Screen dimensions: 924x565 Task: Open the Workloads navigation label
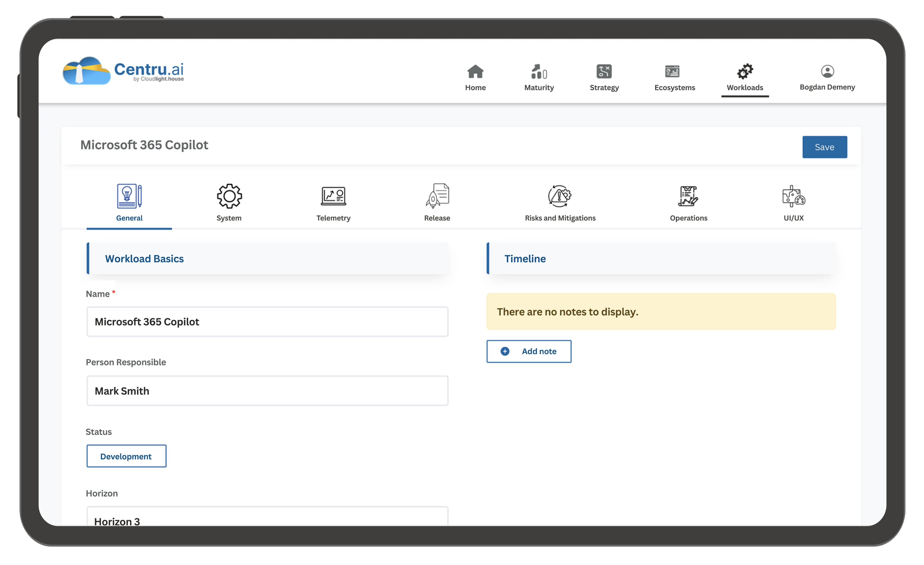[x=745, y=87]
